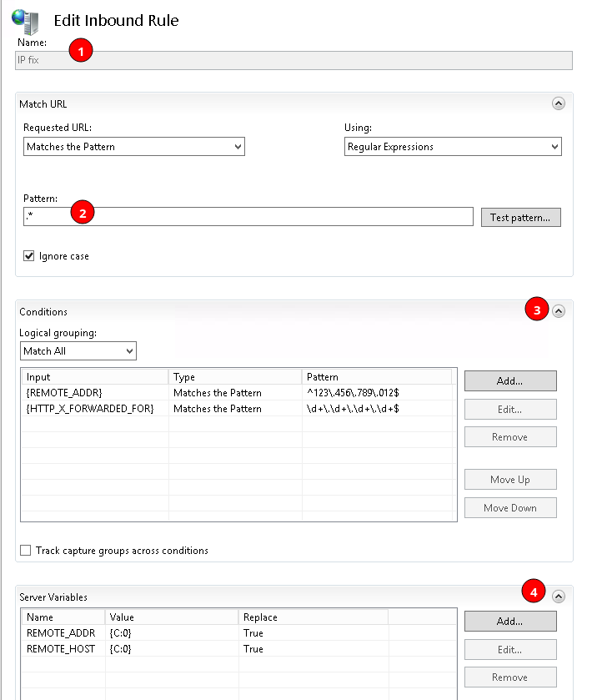Enable Track capture groups across conditions
This screenshot has width=612, height=700.
pyautogui.click(x=26, y=551)
